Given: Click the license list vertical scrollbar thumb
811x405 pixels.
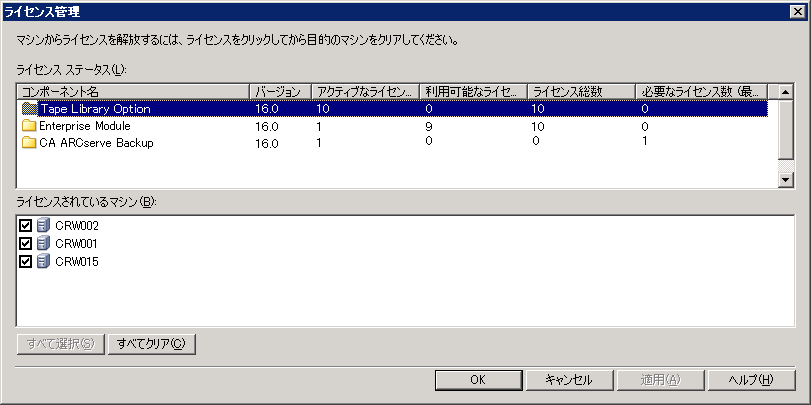Looking at the screenshot, I should click(x=786, y=129).
